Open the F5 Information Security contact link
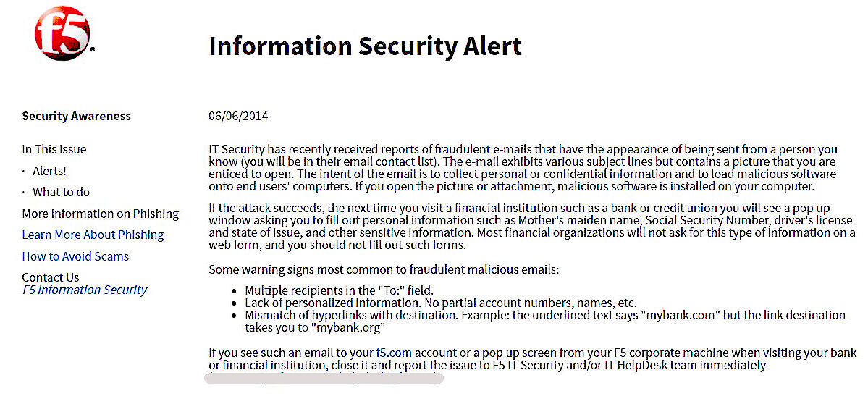868x404 pixels. [85, 290]
